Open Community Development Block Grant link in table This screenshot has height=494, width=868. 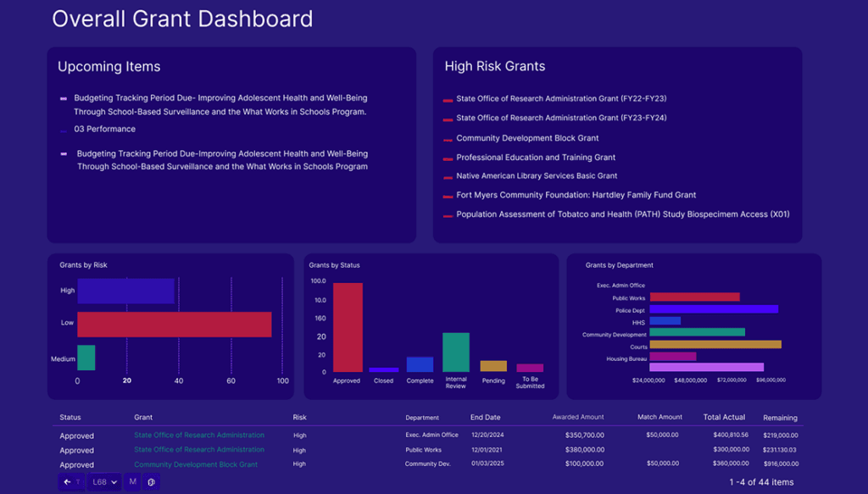(x=195, y=464)
